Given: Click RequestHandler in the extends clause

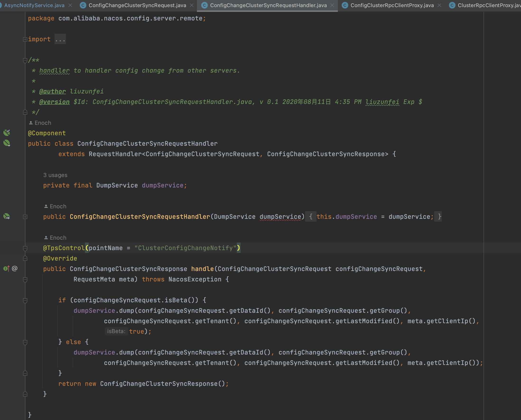Looking at the screenshot, I should (115, 154).
